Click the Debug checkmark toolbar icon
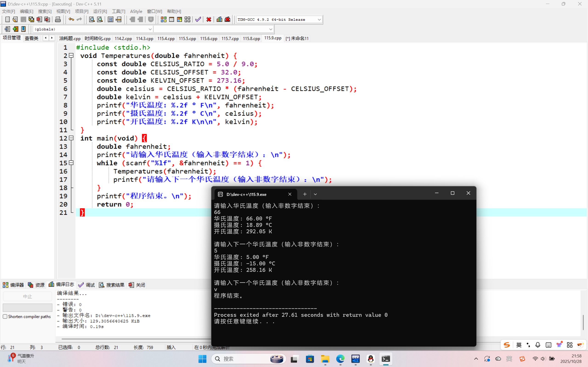The image size is (588, 367). pos(198,19)
